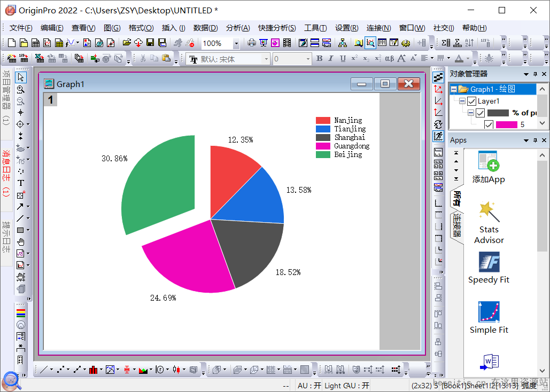Click the Paste clipboard icon
This screenshot has width=550, height=392.
coord(166,59)
